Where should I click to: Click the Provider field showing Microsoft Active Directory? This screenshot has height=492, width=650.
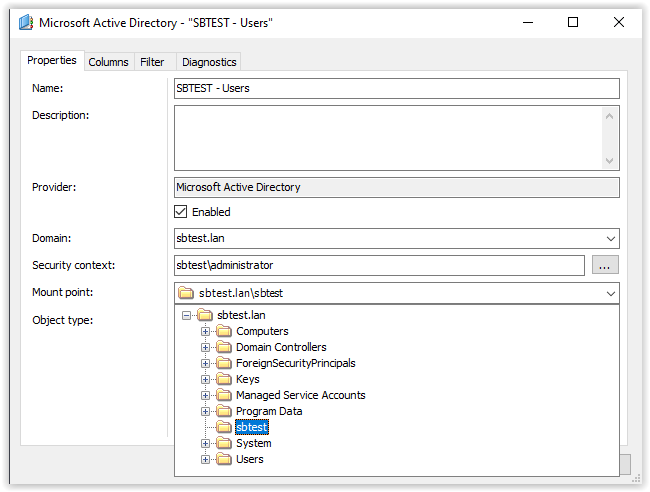point(397,187)
